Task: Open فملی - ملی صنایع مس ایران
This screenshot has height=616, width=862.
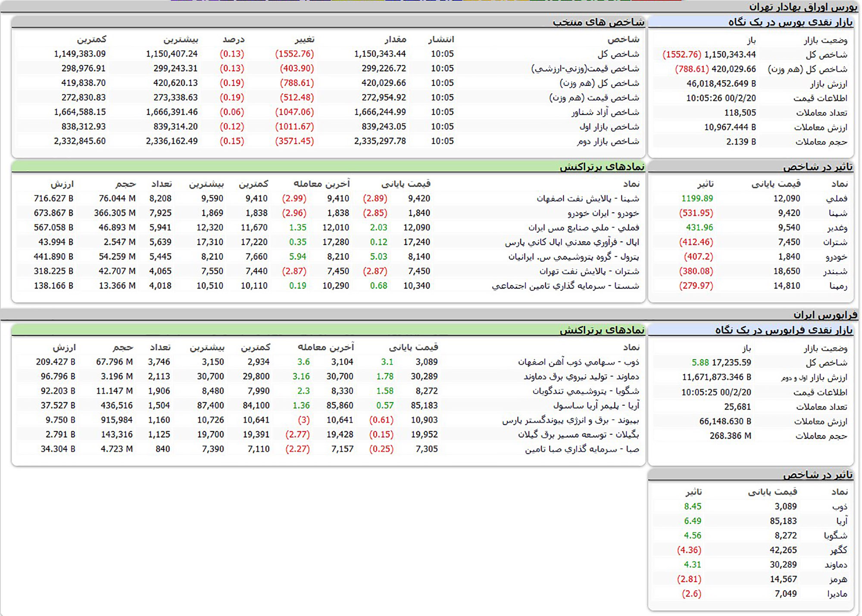Action: point(584,228)
